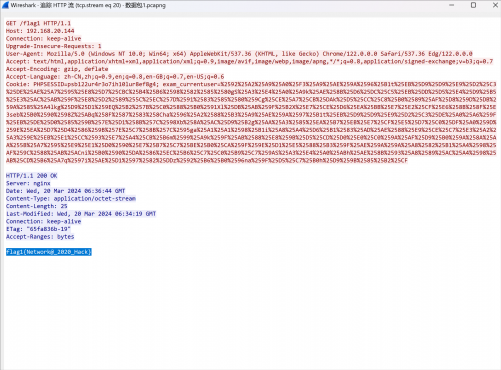Click the 'Accept: text/html' header line
The width and height of the screenshot is (501, 370).
pos(249,61)
